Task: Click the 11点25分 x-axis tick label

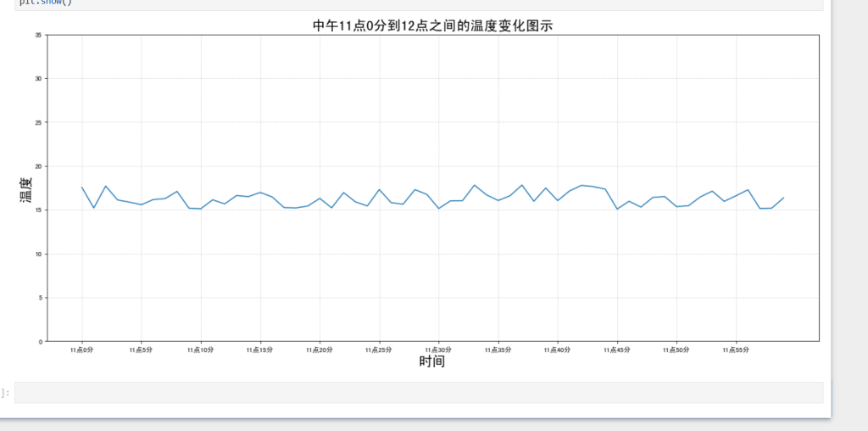Action: click(379, 350)
